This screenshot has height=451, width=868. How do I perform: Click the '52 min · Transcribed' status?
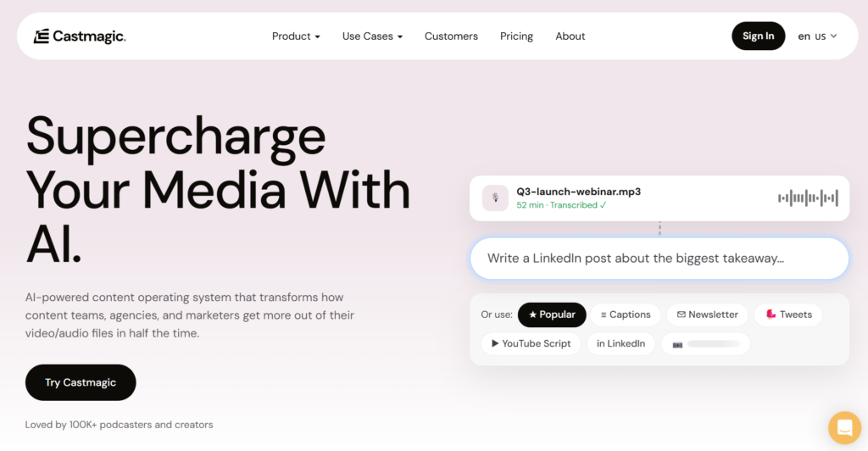click(x=561, y=205)
